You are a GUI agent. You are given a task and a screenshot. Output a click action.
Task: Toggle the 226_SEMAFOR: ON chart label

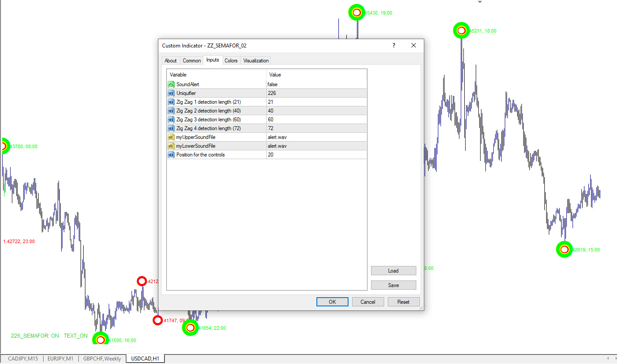pyautogui.click(x=35, y=336)
